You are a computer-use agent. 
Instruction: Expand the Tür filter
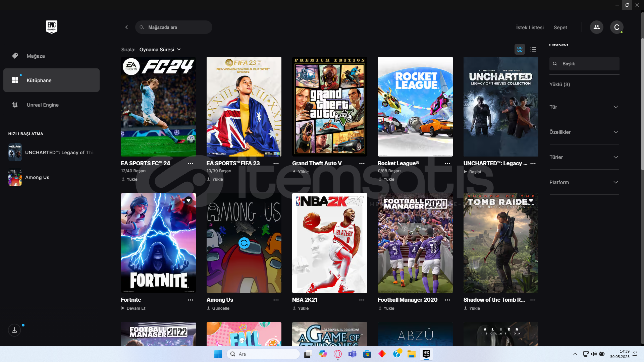(x=584, y=107)
